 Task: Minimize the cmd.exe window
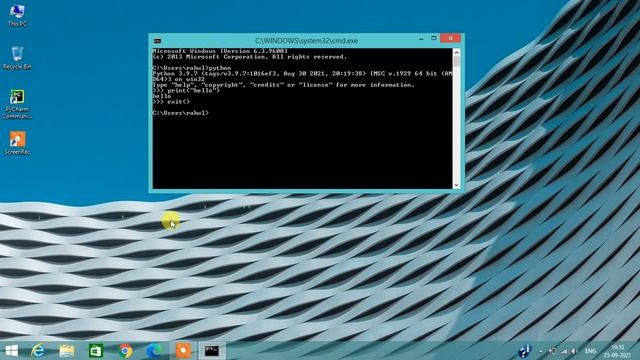(421, 39)
